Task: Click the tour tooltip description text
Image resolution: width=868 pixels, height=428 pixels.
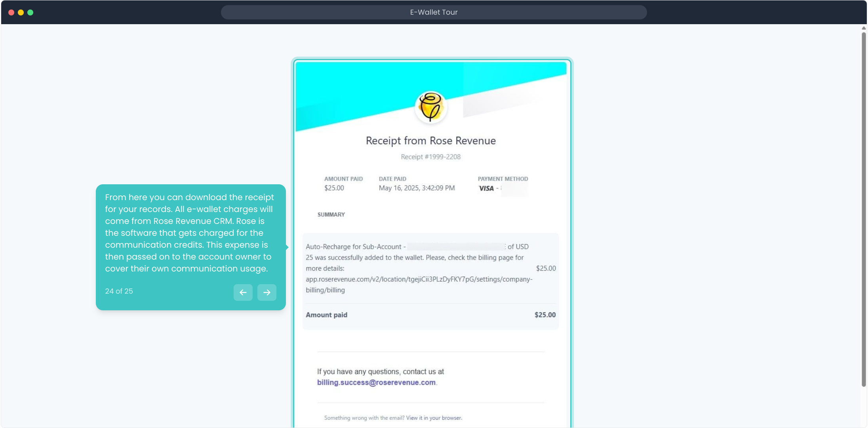Action: point(189,233)
